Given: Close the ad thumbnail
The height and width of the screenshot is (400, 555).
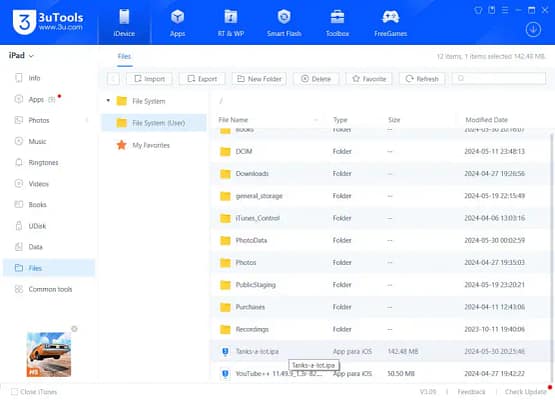Looking at the screenshot, I should pos(74,329).
